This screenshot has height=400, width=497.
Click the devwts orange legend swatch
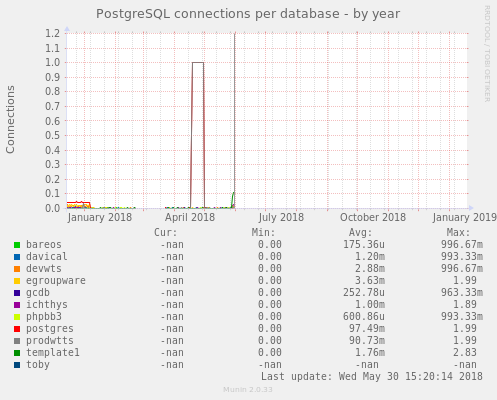17,269
